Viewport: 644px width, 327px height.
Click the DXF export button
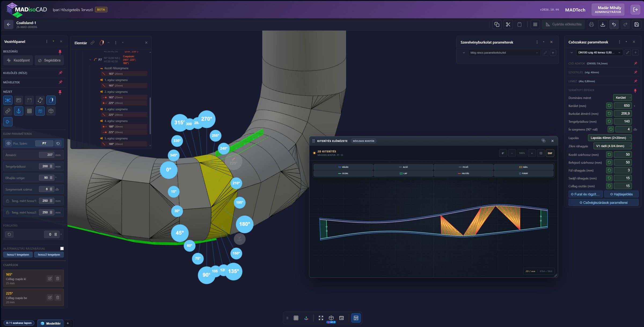[x=550, y=153]
